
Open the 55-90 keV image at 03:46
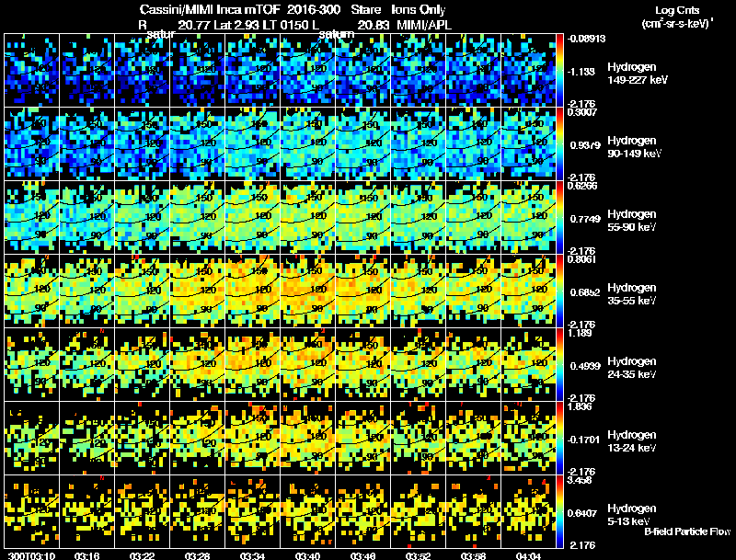(362, 217)
